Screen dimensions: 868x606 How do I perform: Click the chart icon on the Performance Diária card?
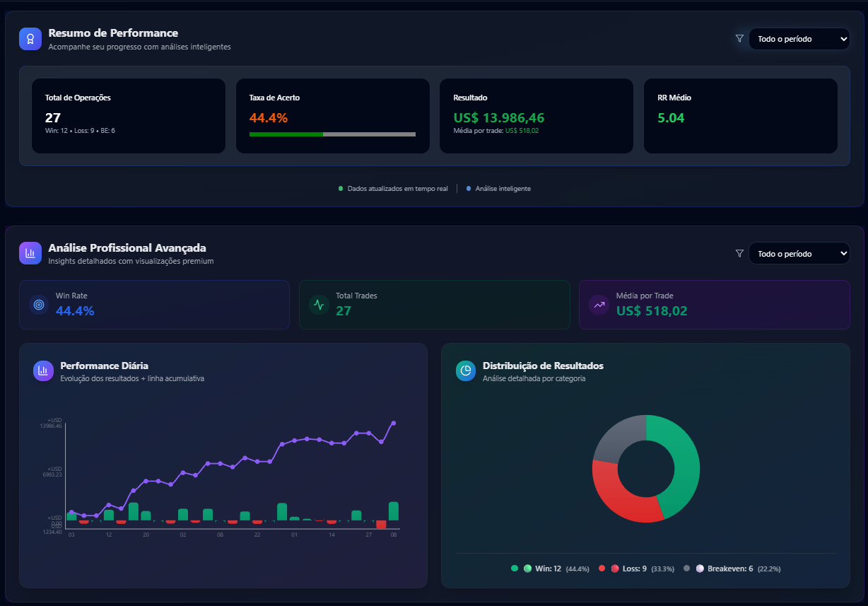[x=42, y=371]
